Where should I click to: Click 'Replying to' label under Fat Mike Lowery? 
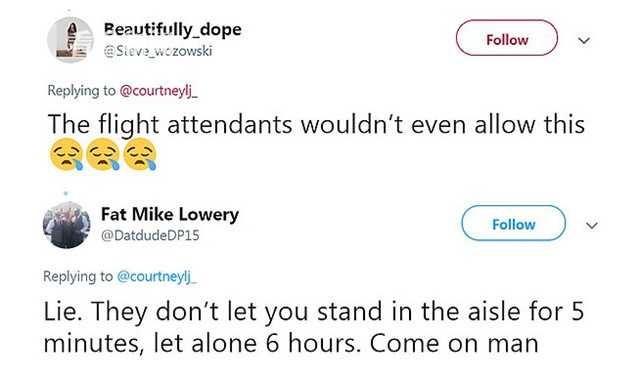pyautogui.click(x=78, y=276)
